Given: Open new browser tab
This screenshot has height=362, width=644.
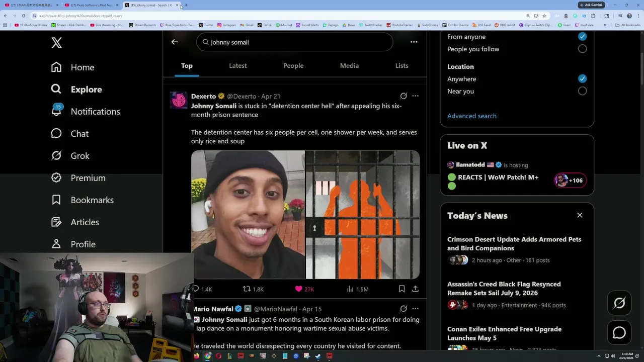Looking at the screenshot, I should (186, 5).
